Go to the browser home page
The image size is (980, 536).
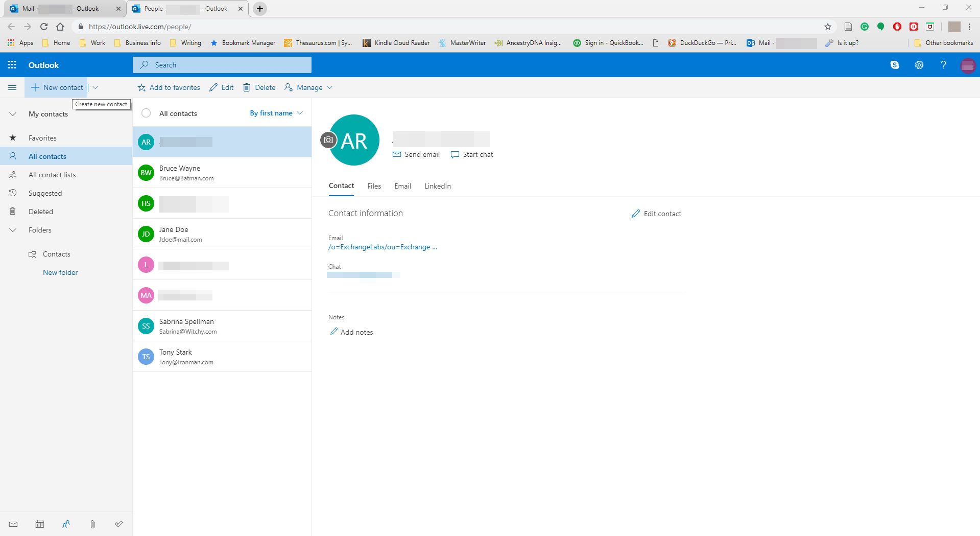[60, 27]
